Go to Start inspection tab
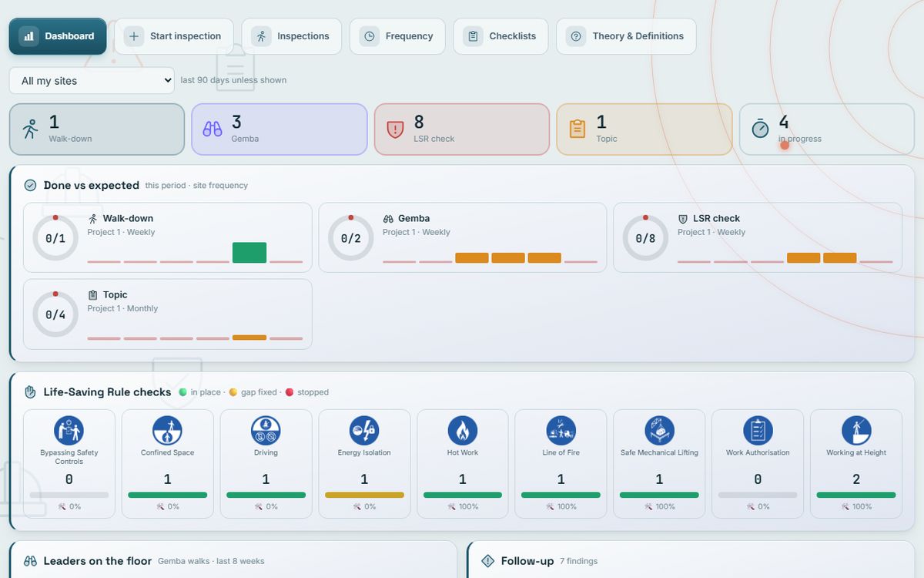The image size is (924, 578). [x=174, y=36]
